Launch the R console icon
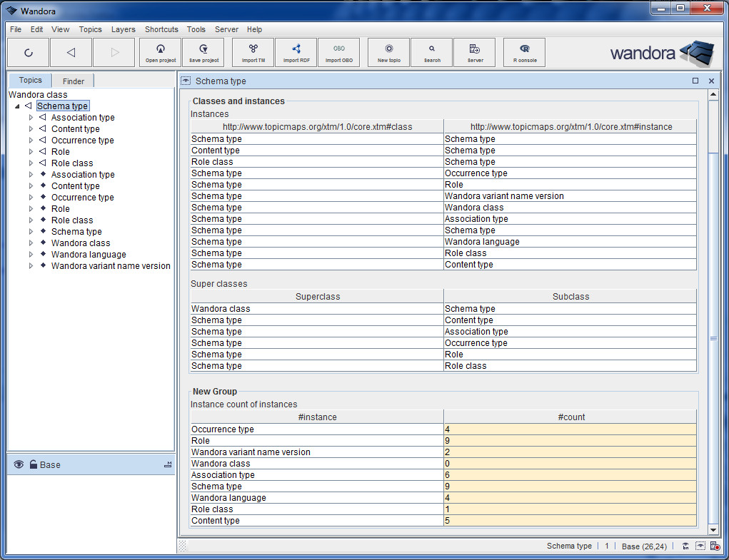The image size is (729, 560). 524,52
